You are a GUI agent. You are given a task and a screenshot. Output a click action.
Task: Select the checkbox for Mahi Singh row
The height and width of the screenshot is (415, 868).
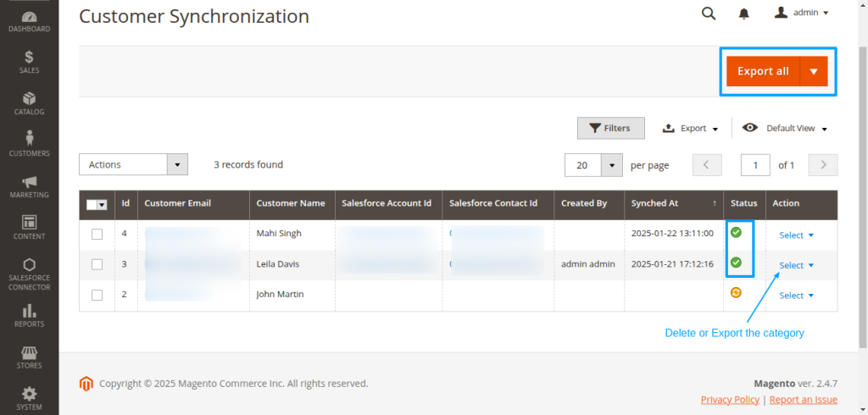point(97,234)
